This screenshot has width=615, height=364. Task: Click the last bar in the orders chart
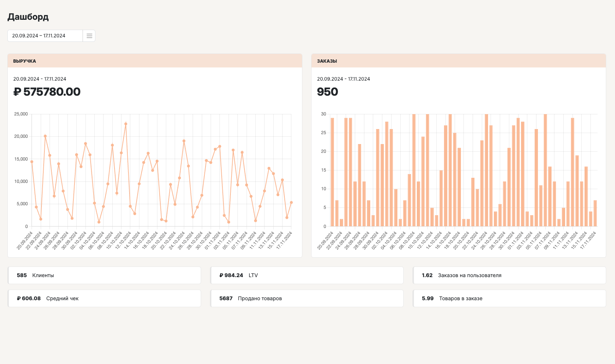pyautogui.click(x=595, y=213)
